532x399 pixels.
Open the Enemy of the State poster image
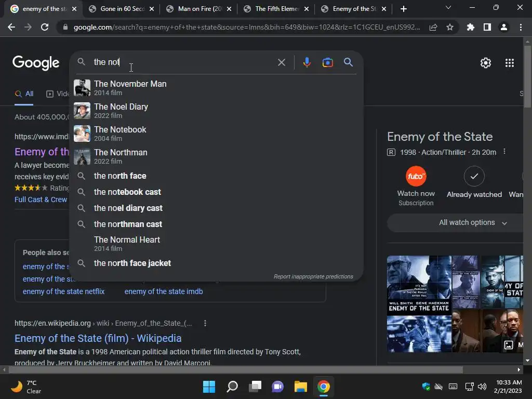click(419, 285)
